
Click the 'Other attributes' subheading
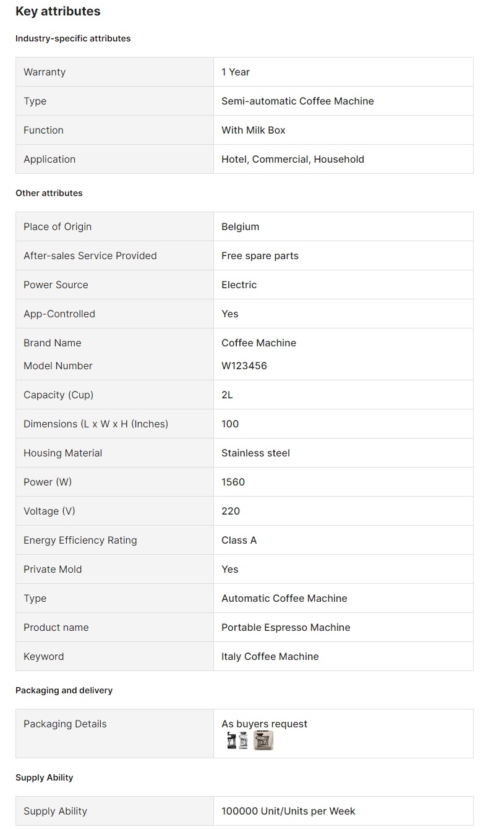[x=49, y=193]
